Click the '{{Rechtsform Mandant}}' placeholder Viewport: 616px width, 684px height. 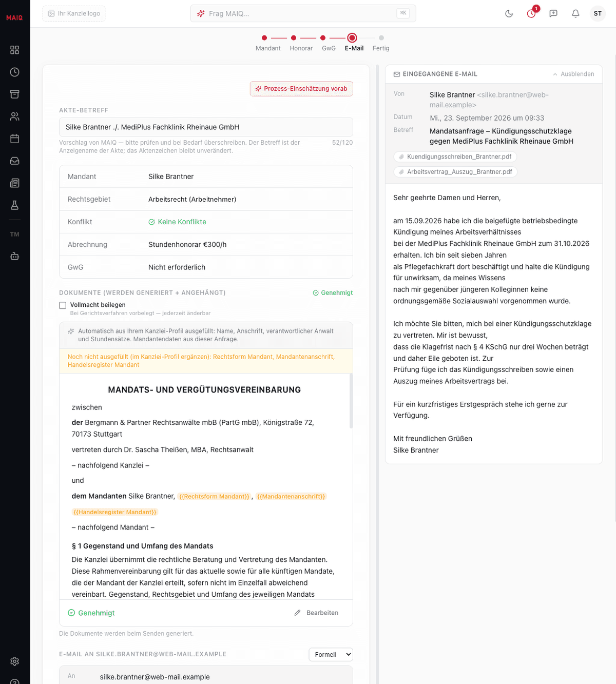(214, 497)
